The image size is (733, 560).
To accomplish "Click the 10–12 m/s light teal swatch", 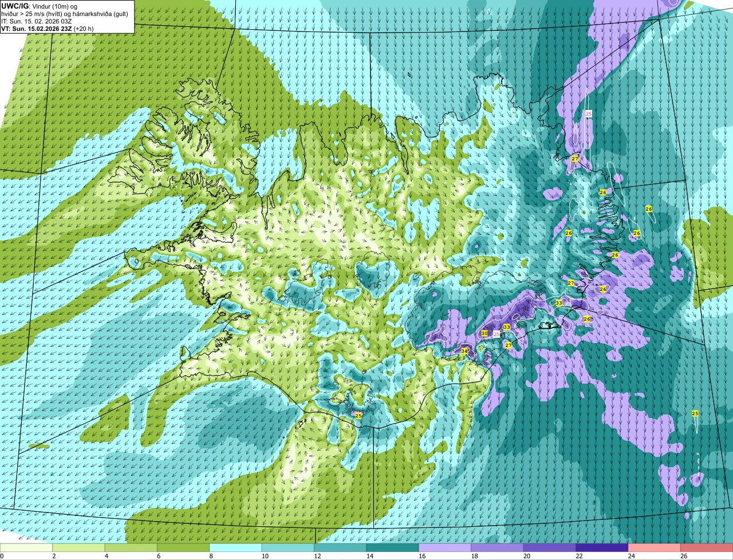I will (289, 547).
